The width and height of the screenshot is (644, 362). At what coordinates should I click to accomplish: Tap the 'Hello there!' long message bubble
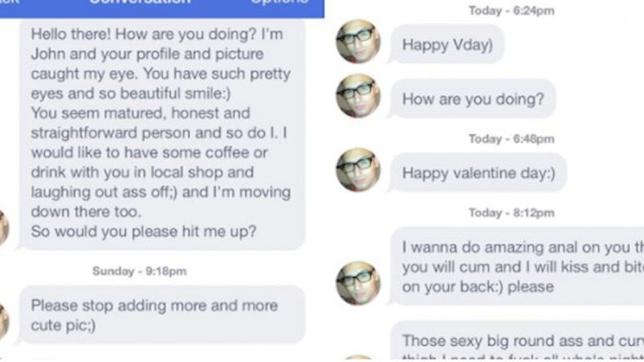point(162,134)
